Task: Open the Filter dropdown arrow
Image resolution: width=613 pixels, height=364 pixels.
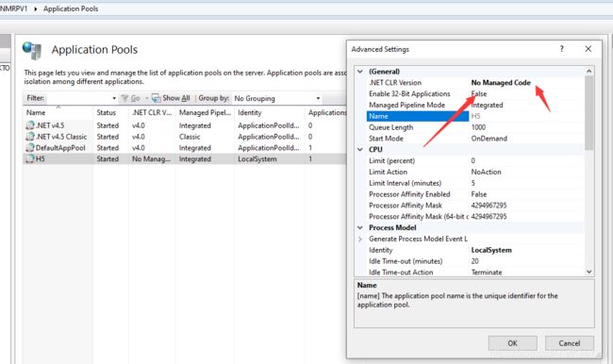Action: click(114, 98)
